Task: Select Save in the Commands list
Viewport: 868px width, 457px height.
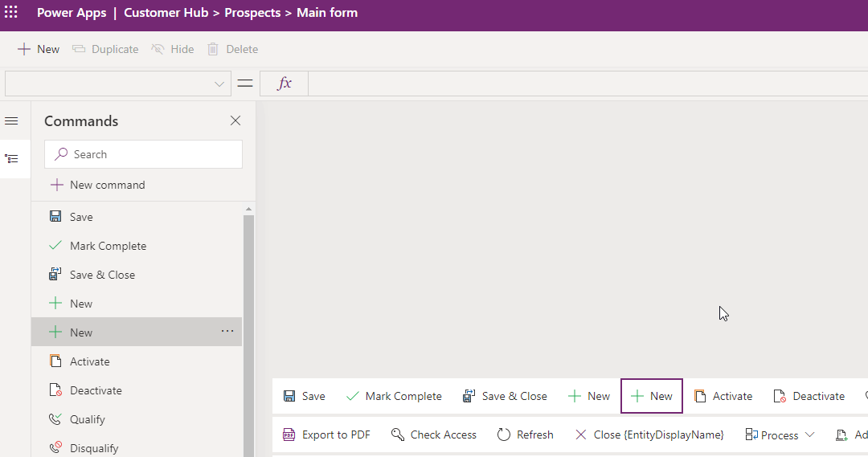Action: pyautogui.click(x=137, y=217)
